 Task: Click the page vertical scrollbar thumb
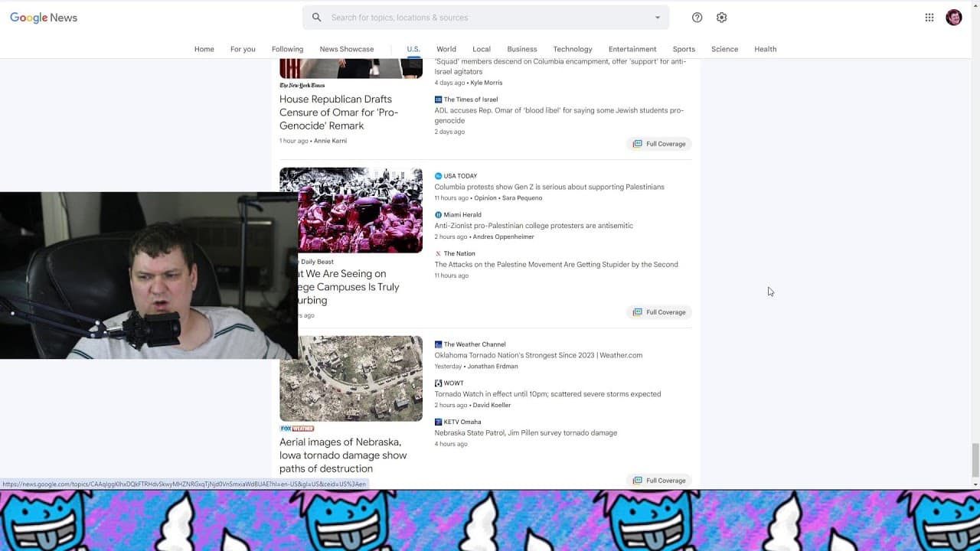pyautogui.click(x=975, y=459)
